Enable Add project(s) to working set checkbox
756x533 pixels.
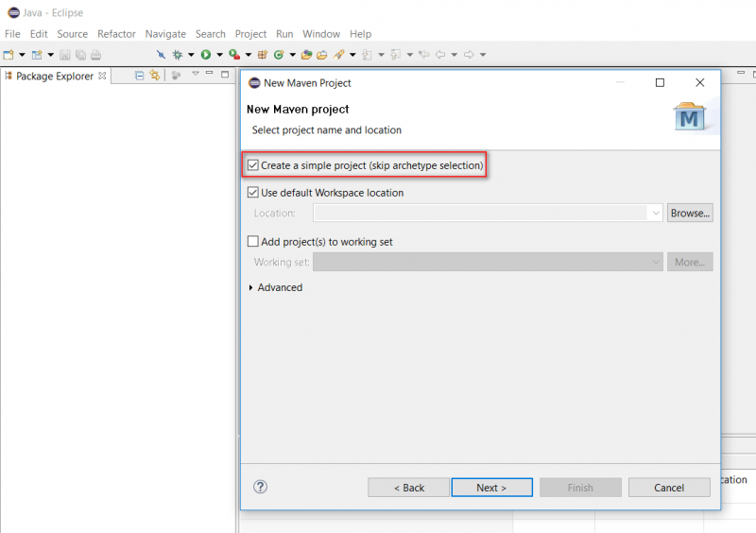253,241
